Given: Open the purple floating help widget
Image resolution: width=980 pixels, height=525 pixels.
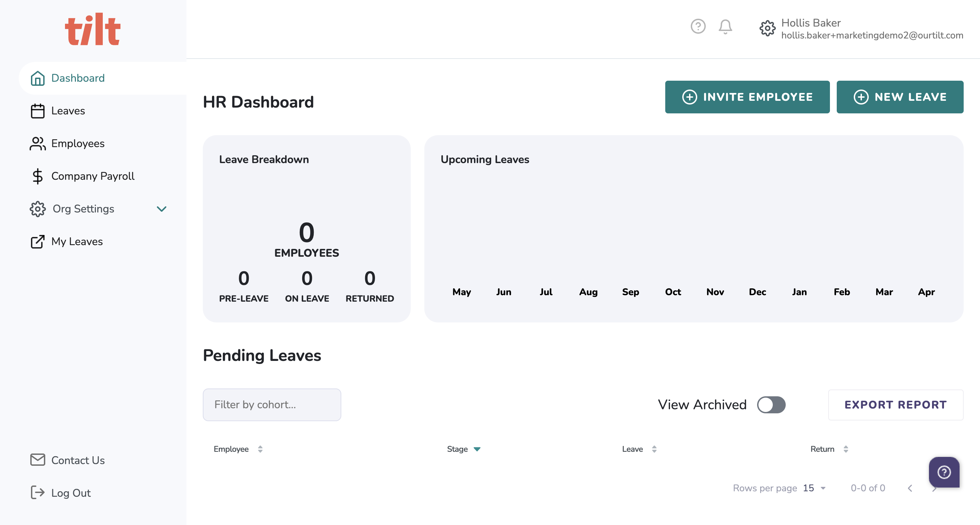Looking at the screenshot, I should (944, 472).
